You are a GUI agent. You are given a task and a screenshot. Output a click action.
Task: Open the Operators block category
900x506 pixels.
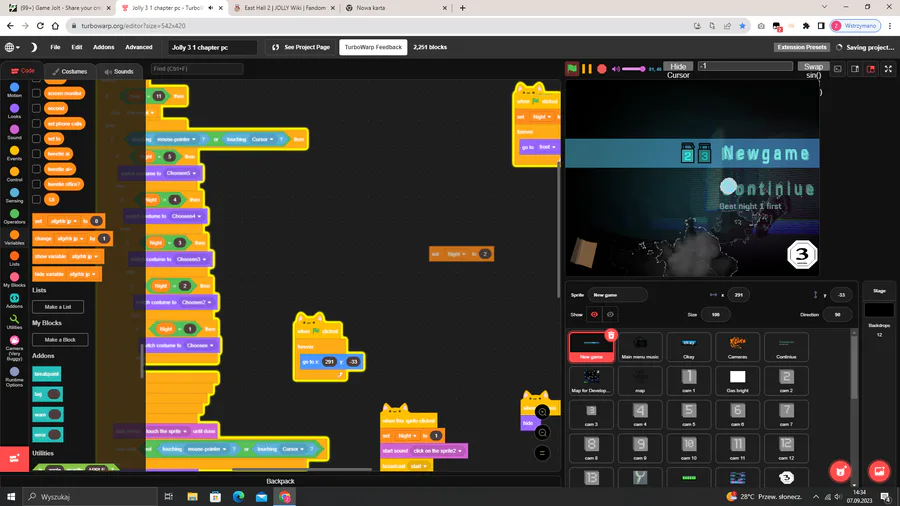pyautogui.click(x=14, y=217)
